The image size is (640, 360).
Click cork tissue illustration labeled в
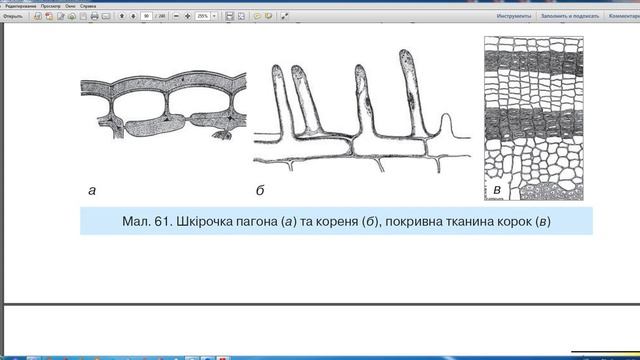(534, 118)
